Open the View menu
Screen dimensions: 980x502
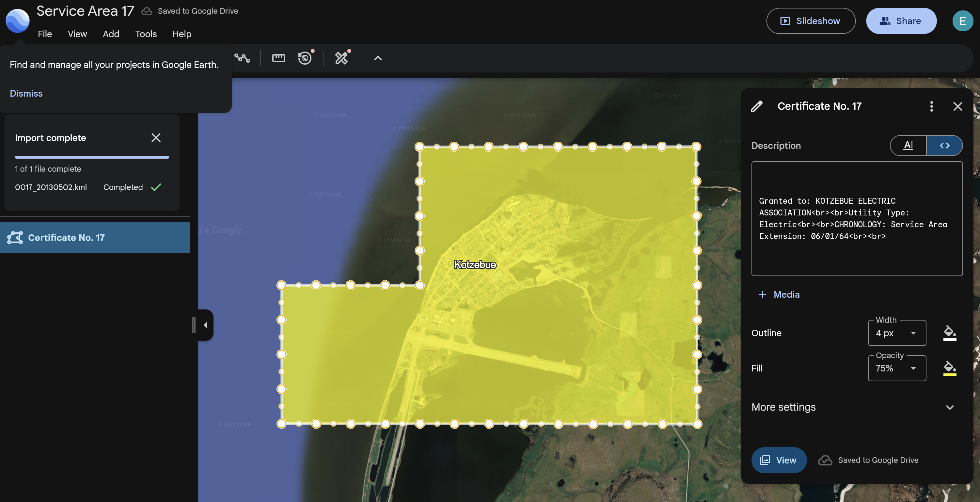tap(77, 34)
